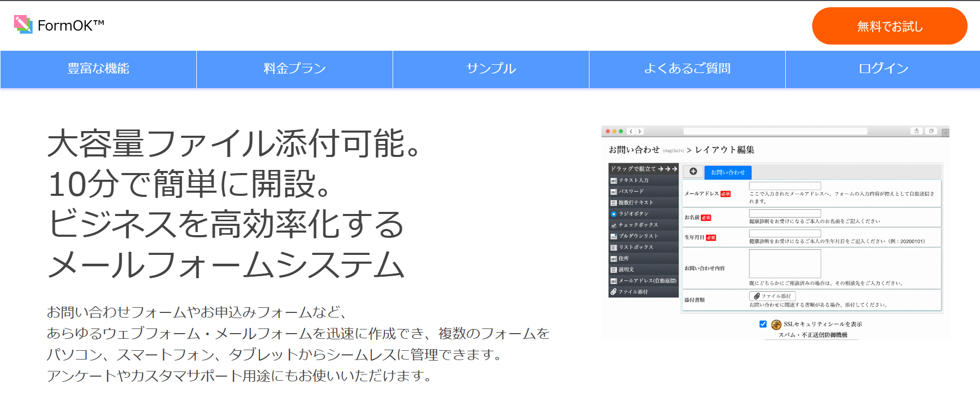Pick チェックボックス in the preview palette
980x416 pixels.
(643, 225)
